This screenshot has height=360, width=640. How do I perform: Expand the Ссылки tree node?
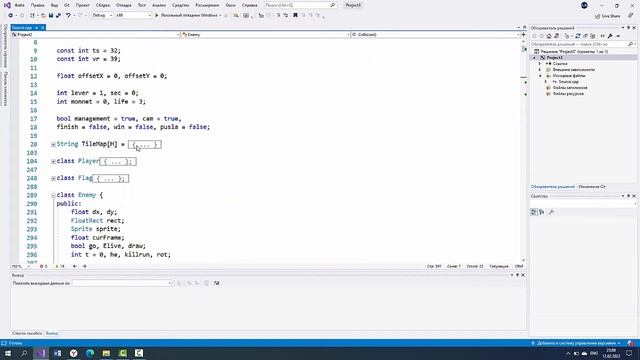click(x=540, y=64)
